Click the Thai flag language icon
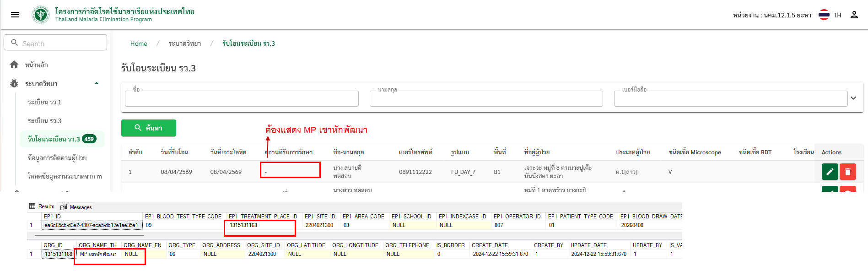868x271 pixels. tap(824, 15)
